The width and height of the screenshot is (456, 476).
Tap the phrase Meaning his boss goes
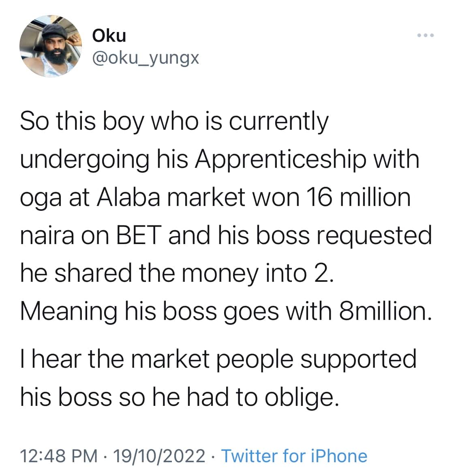click(x=150, y=313)
